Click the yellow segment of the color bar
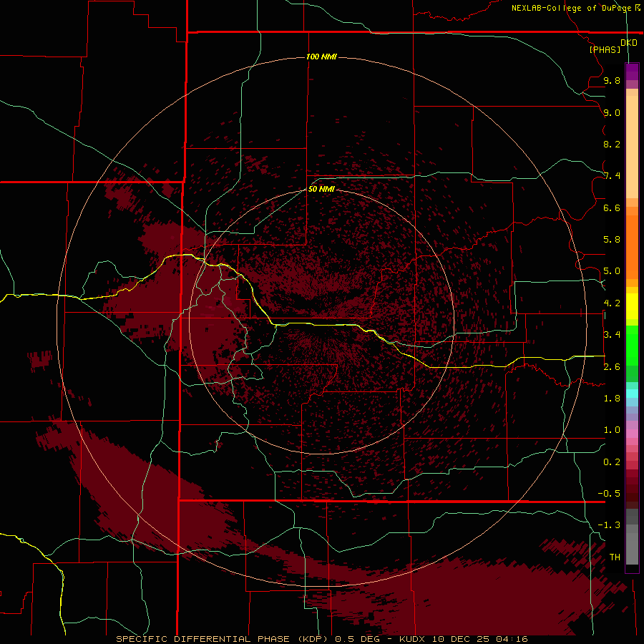 632,306
